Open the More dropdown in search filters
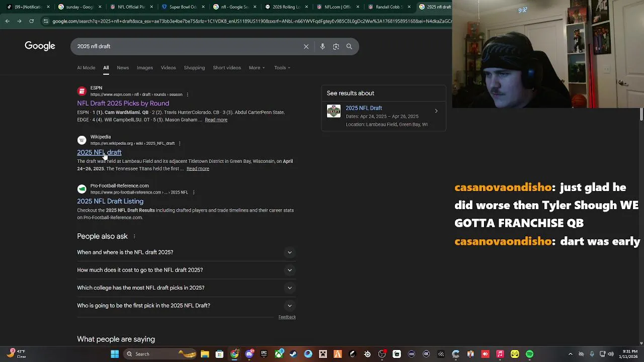Screen dimensions: 644x362 (x=257, y=68)
